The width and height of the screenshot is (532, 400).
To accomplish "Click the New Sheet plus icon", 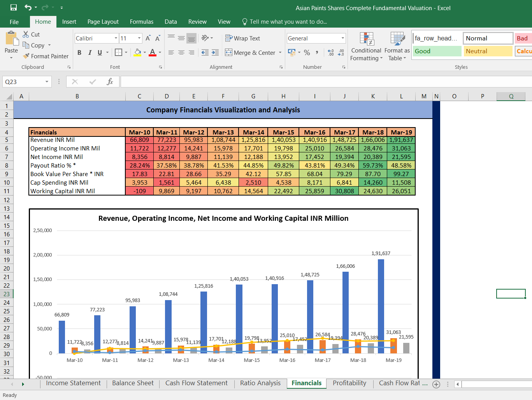I will (436, 384).
